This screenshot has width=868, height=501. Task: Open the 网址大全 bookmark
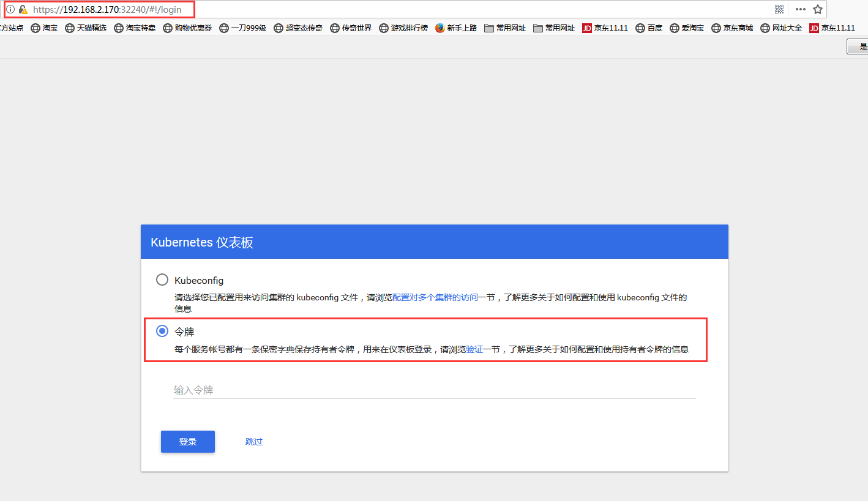pyautogui.click(x=781, y=28)
